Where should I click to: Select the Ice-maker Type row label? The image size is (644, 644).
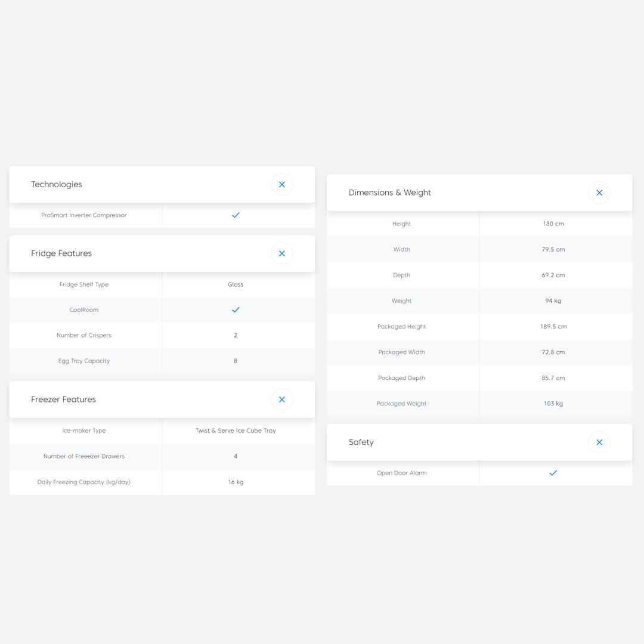(84, 431)
